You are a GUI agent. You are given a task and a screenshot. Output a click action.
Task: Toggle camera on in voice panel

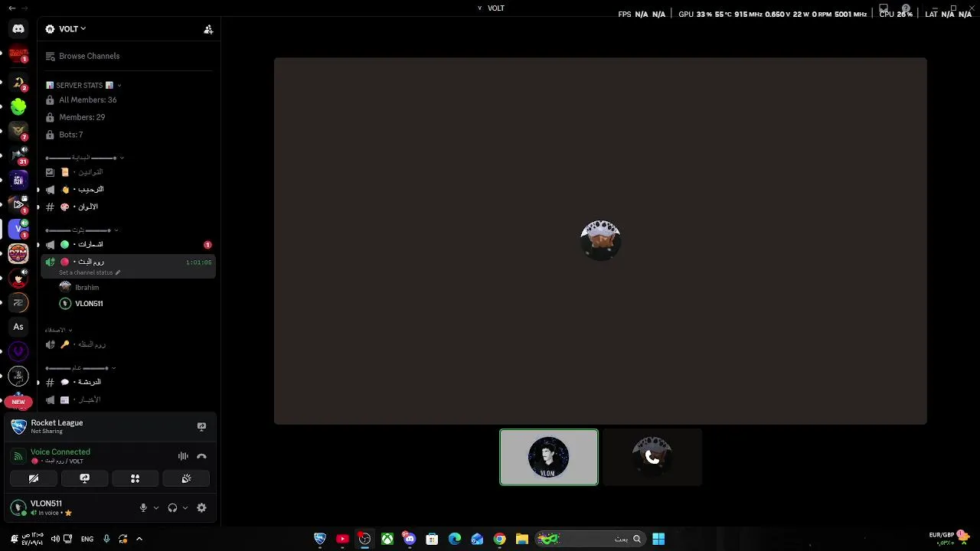click(x=34, y=478)
